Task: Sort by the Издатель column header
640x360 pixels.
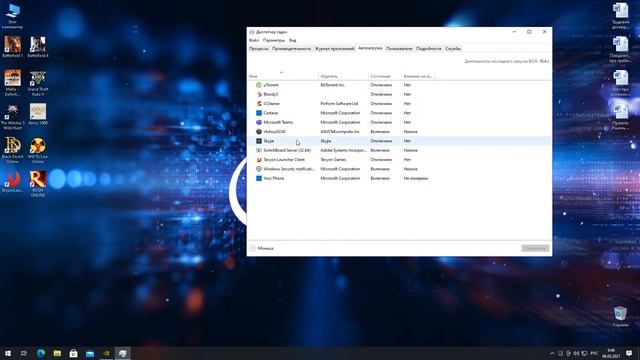Action: click(343, 76)
